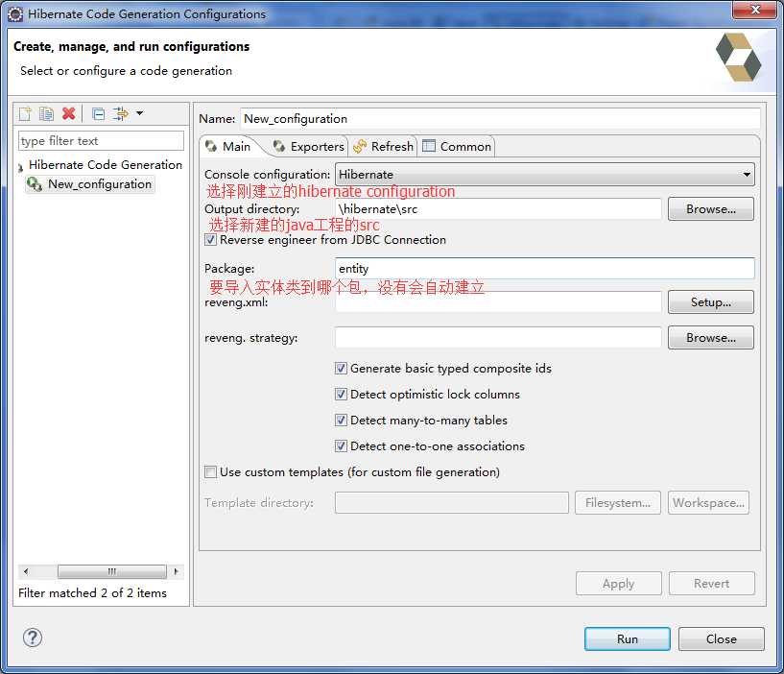Viewport: 784px width, 674px height.
Task: Click the New launch configuration icon
Action: pos(25,113)
